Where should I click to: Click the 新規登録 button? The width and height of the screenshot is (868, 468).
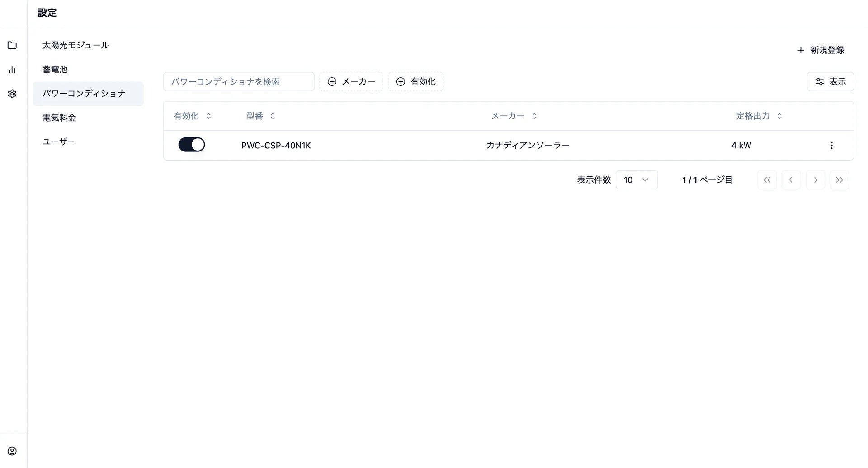tap(821, 50)
